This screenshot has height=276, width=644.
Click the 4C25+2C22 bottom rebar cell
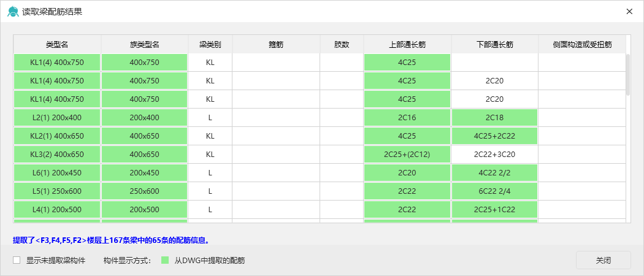pyautogui.click(x=495, y=136)
